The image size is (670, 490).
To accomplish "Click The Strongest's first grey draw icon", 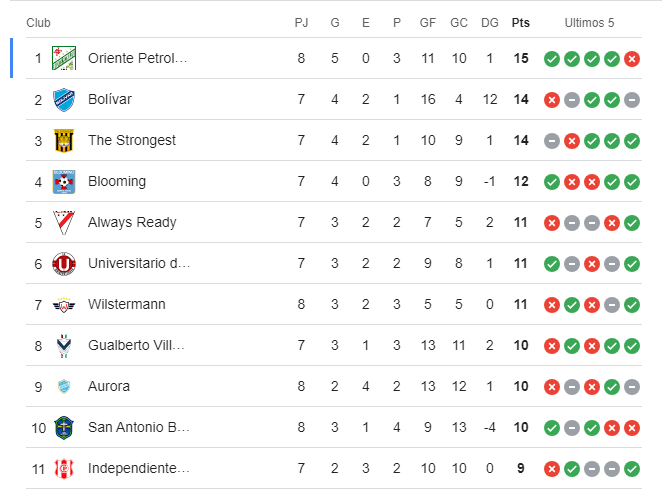I will pos(552,141).
